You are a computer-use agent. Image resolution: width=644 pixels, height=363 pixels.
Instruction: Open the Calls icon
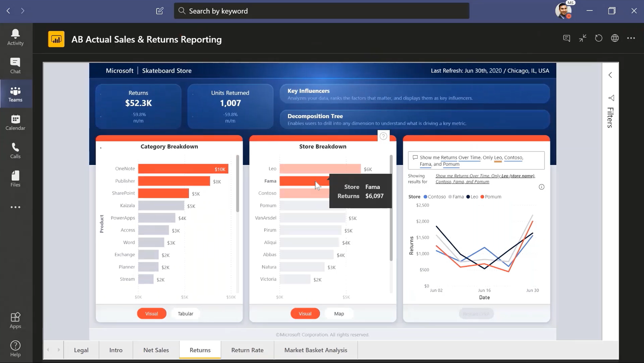point(15,150)
